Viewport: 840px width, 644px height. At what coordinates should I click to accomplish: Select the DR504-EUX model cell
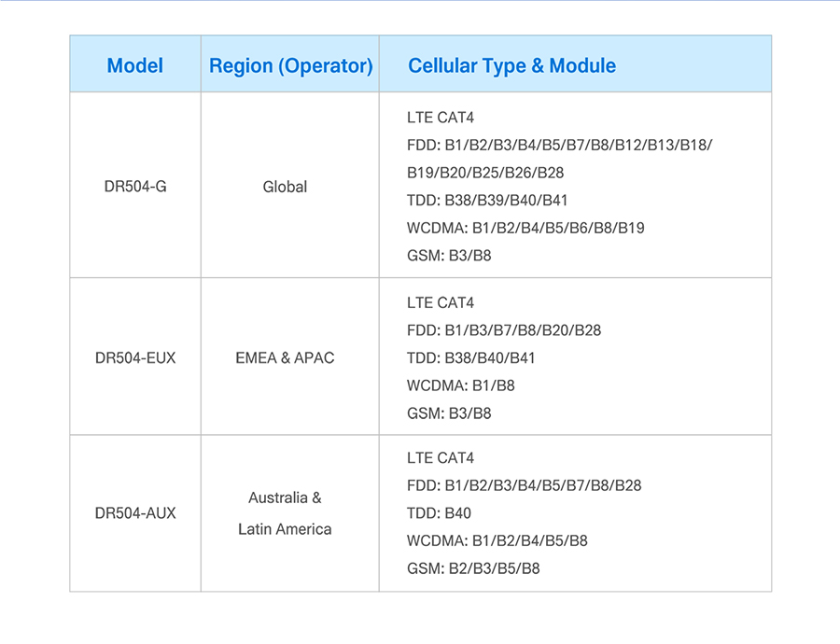tap(135, 357)
